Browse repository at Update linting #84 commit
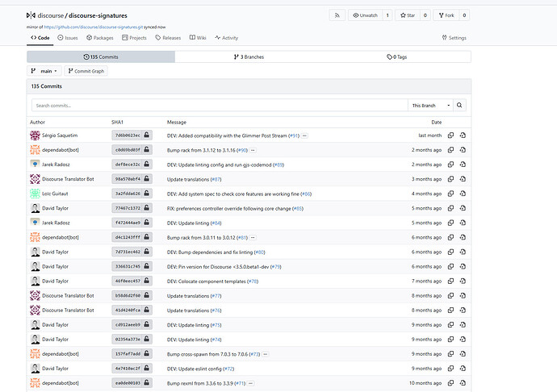Screen dimensions: 557x392 463,223
